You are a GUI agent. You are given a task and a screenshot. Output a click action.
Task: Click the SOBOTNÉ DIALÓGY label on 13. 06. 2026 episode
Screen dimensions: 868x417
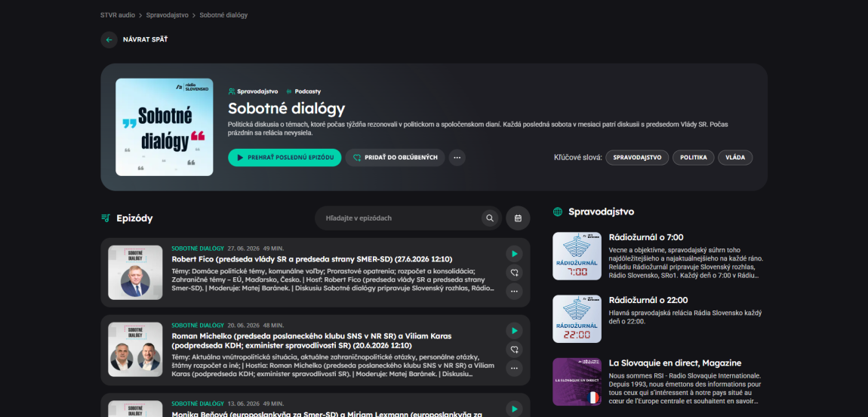tap(198, 403)
